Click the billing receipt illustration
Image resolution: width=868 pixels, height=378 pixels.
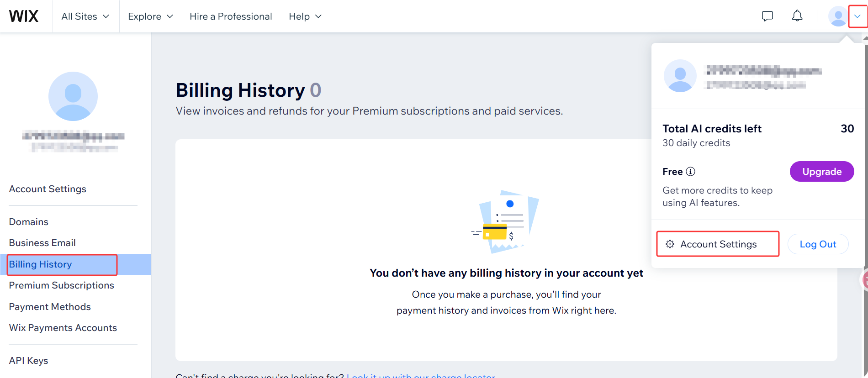pyautogui.click(x=505, y=221)
